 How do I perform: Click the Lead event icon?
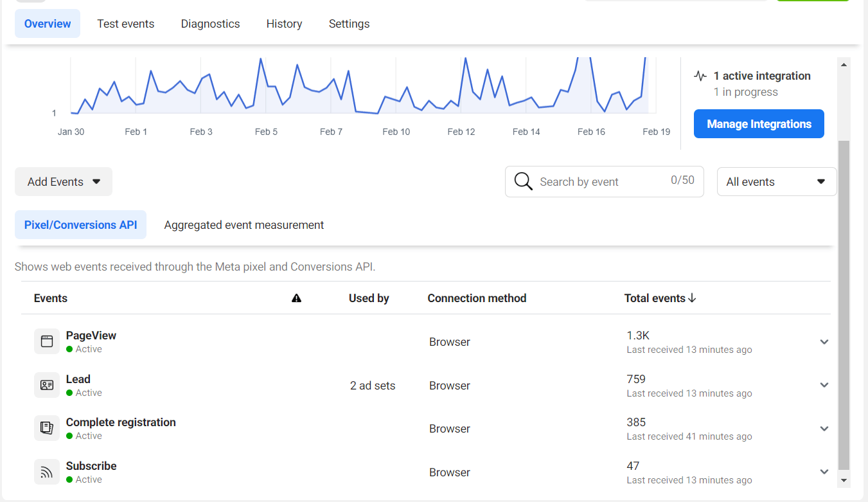(x=47, y=385)
